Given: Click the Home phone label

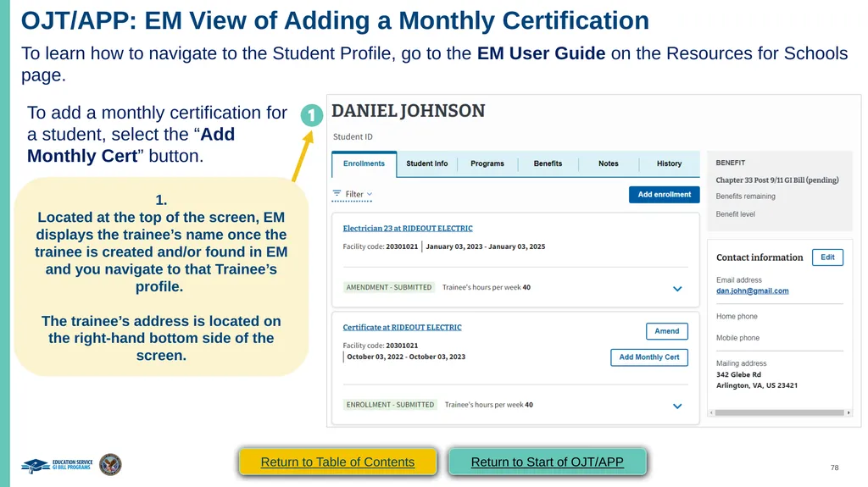Looking at the screenshot, I should pos(737,317).
